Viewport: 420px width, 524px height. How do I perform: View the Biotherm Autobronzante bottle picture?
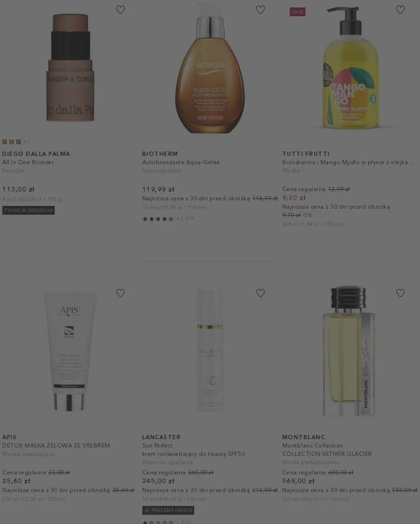(x=210, y=68)
